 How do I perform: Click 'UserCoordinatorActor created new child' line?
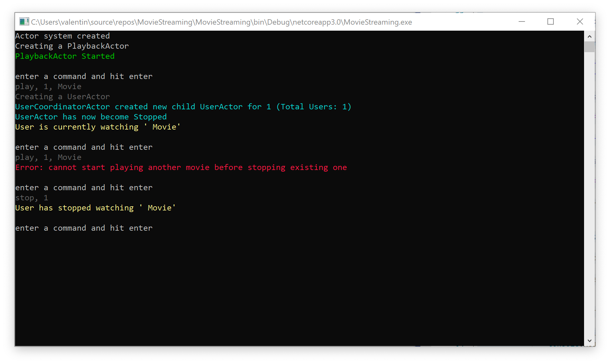(x=183, y=107)
